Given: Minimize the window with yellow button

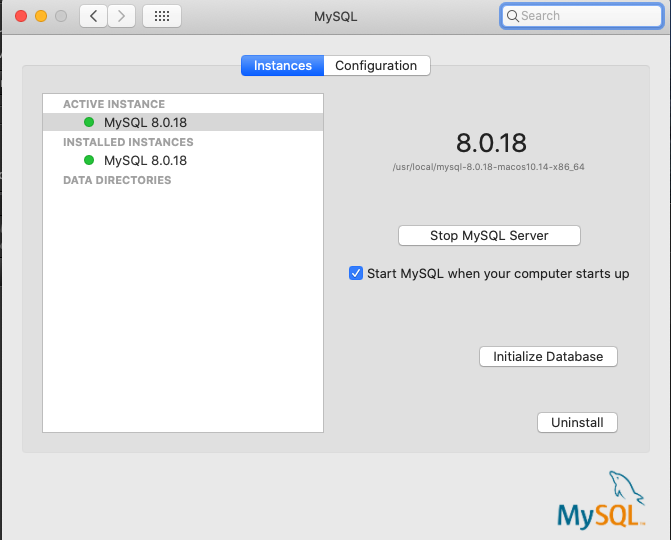Looking at the screenshot, I should [x=41, y=16].
